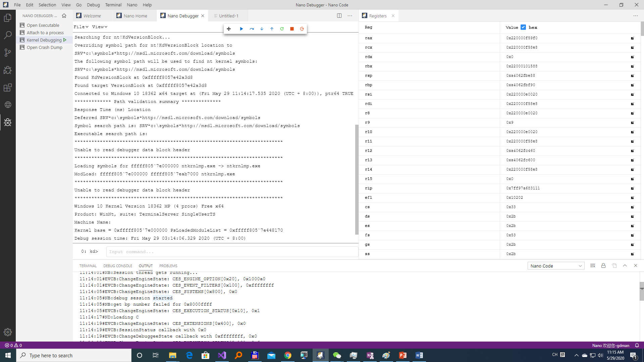
Task: Open Task View on the taskbar
Action: pos(156,355)
